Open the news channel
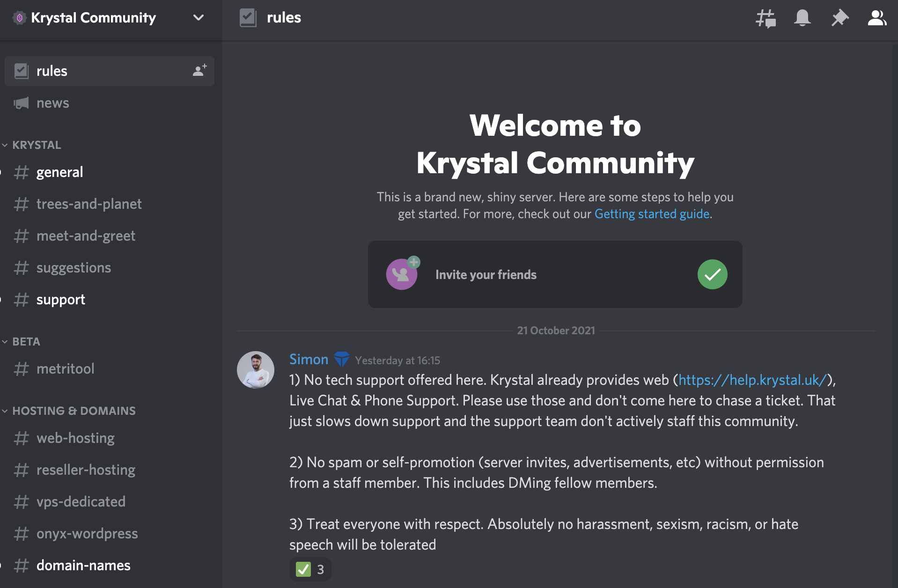Image resolution: width=898 pixels, height=588 pixels. [x=110, y=103]
